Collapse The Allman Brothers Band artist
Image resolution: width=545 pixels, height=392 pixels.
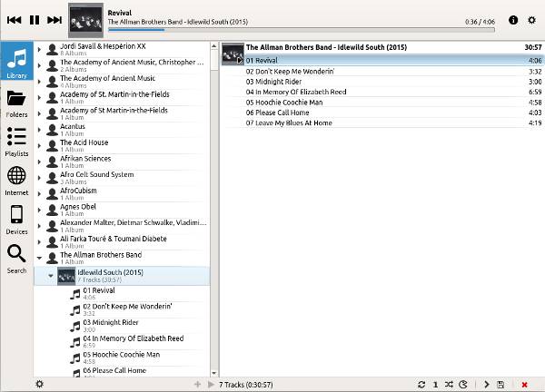point(39,258)
